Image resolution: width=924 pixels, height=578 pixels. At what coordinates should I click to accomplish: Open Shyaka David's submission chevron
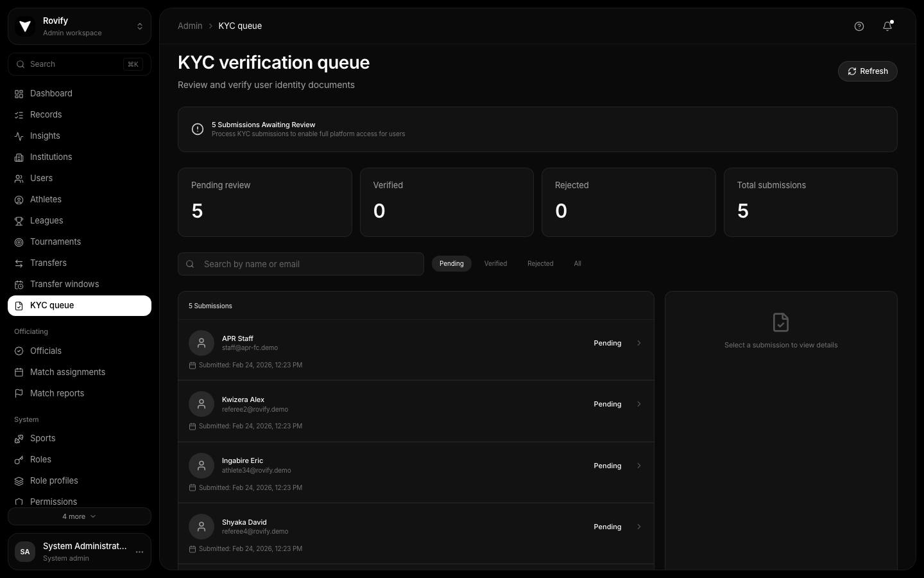point(639,527)
